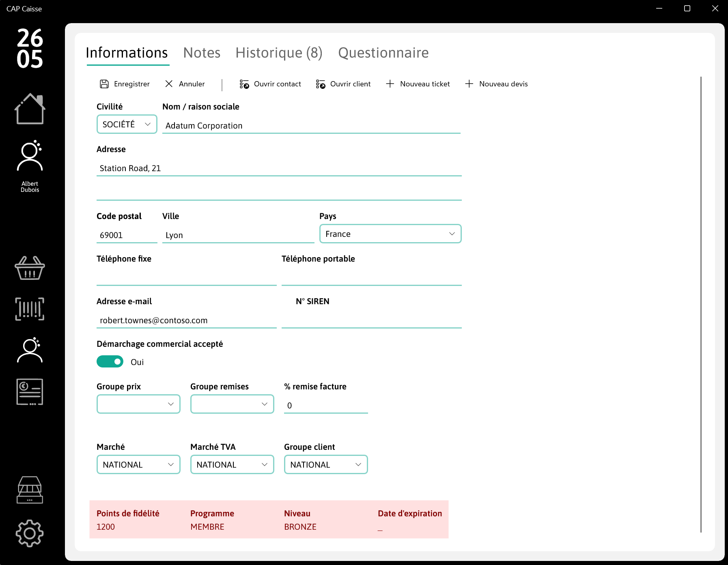The image size is (728, 565).
Task: Minimize the CAP Caisse window
Action: [x=659, y=9]
